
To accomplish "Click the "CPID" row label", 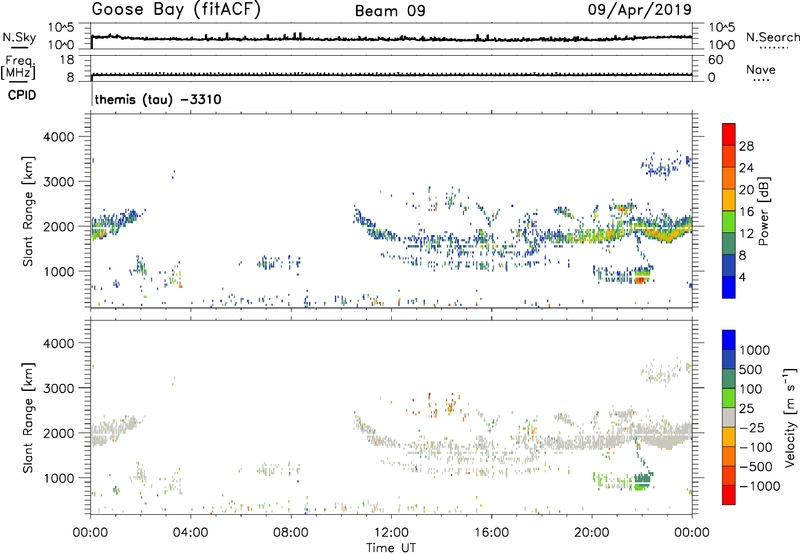I will 22,95.
